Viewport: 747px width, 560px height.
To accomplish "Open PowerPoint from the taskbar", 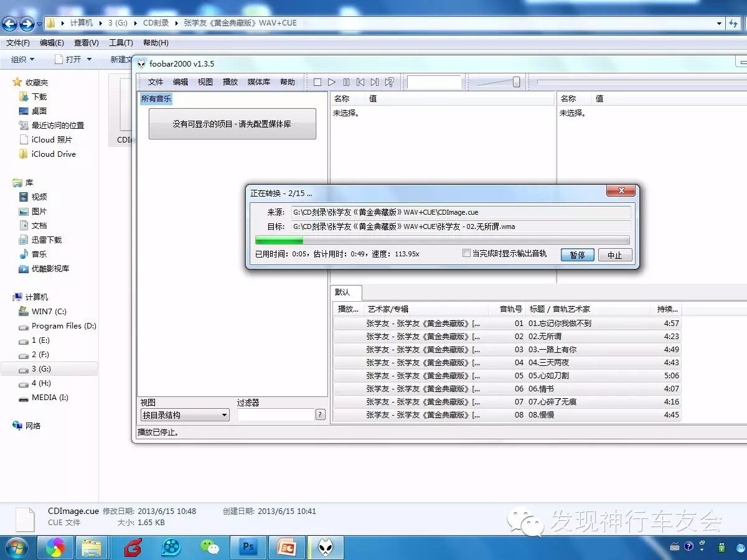I will click(287, 547).
